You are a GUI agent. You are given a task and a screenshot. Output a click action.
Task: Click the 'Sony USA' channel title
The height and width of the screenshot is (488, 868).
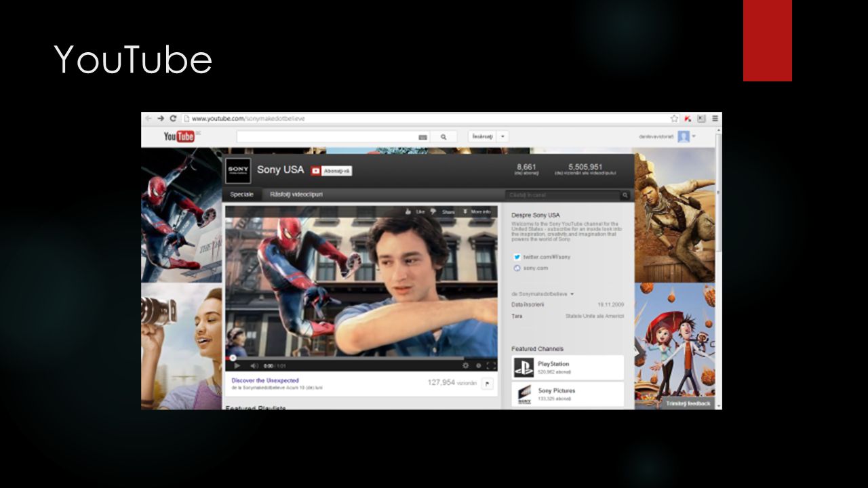[x=280, y=170]
